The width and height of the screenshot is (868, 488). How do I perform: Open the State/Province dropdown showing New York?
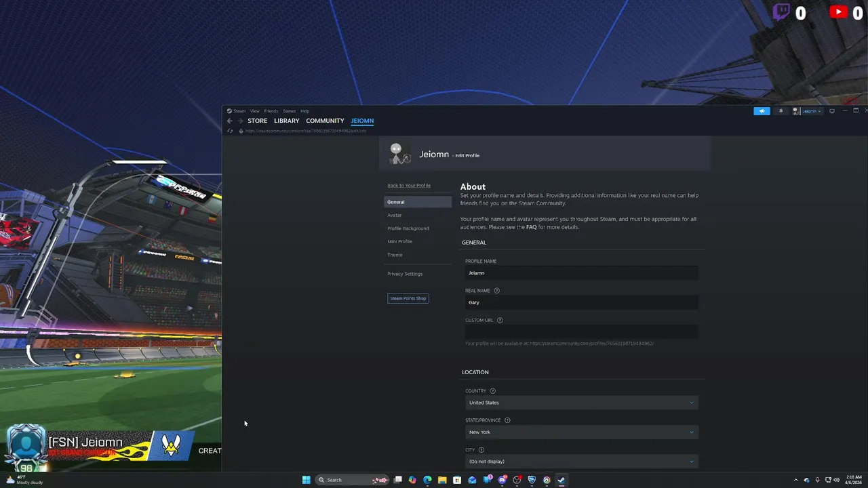point(582,432)
